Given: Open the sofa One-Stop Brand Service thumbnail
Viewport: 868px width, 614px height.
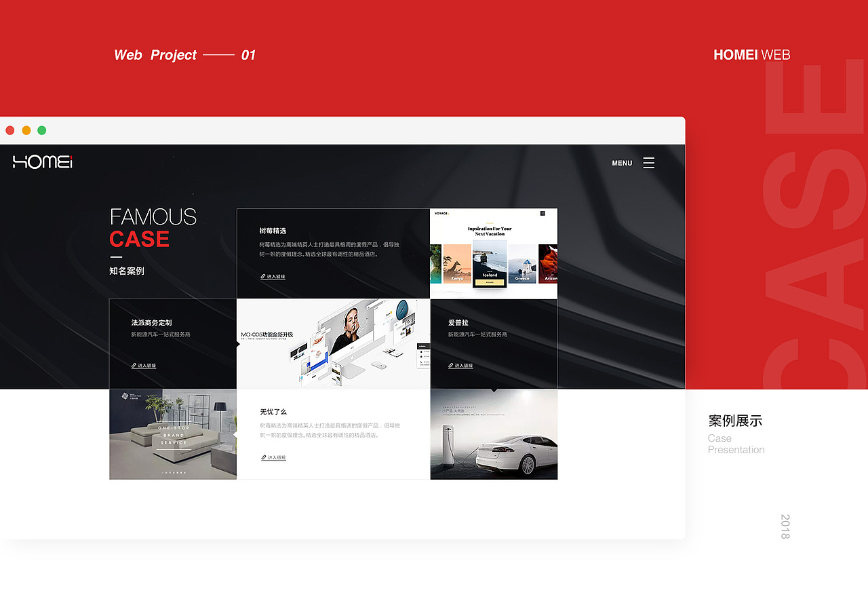Looking at the screenshot, I should 173,434.
